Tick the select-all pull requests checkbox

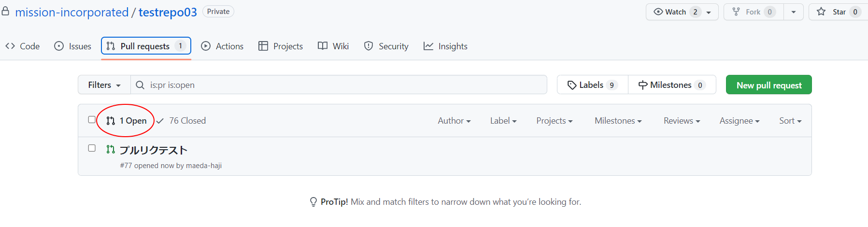[x=92, y=120]
